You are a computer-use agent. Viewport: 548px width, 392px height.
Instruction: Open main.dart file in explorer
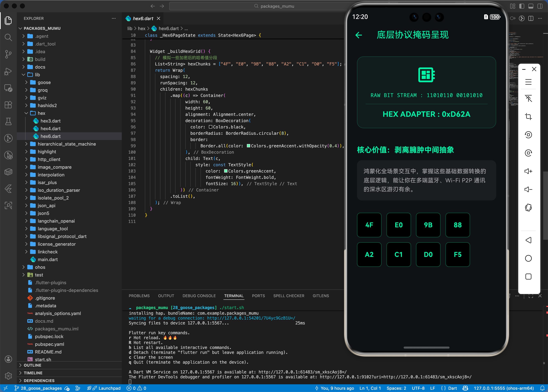click(x=48, y=260)
